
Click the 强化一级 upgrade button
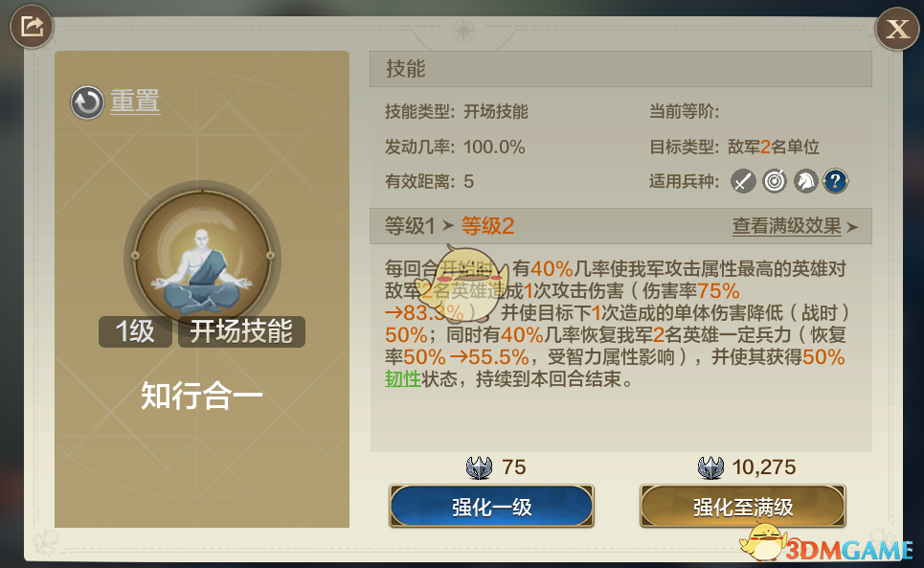click(491, 507)
